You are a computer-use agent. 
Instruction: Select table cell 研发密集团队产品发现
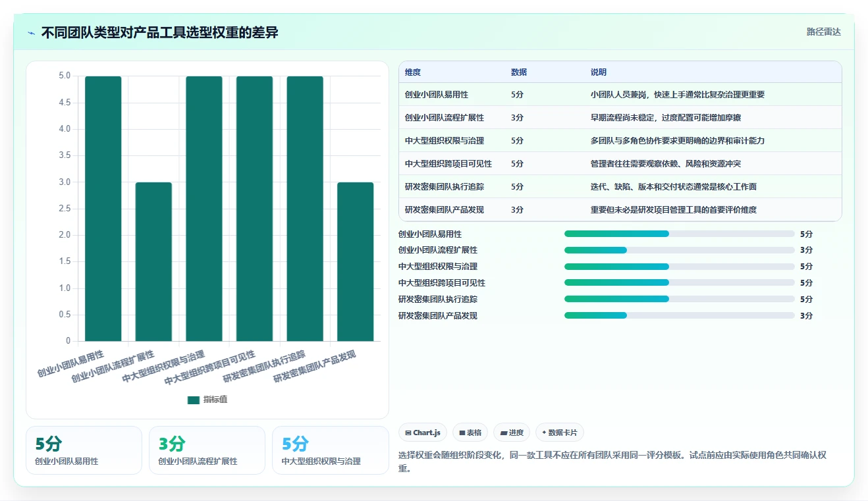(445, 210)
